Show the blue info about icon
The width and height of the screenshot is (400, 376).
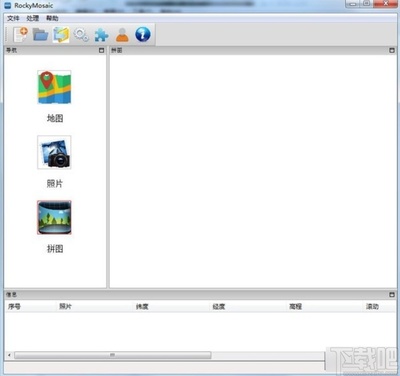[143, 34]
